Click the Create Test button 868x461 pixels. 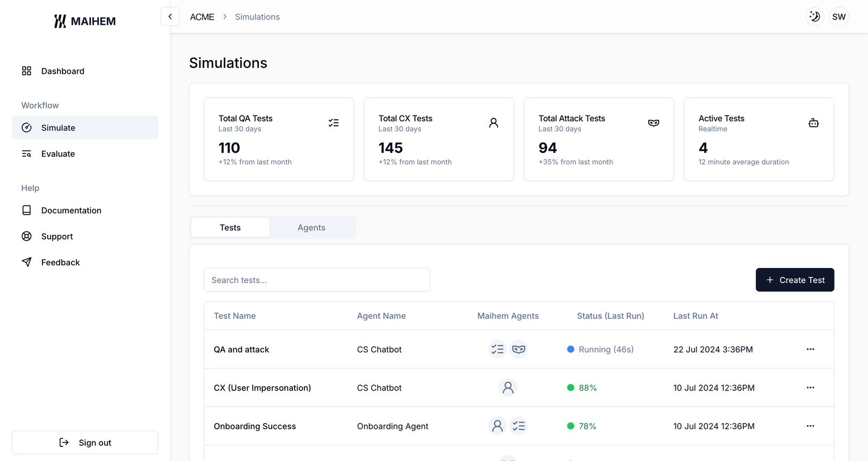tap(795, 280)
